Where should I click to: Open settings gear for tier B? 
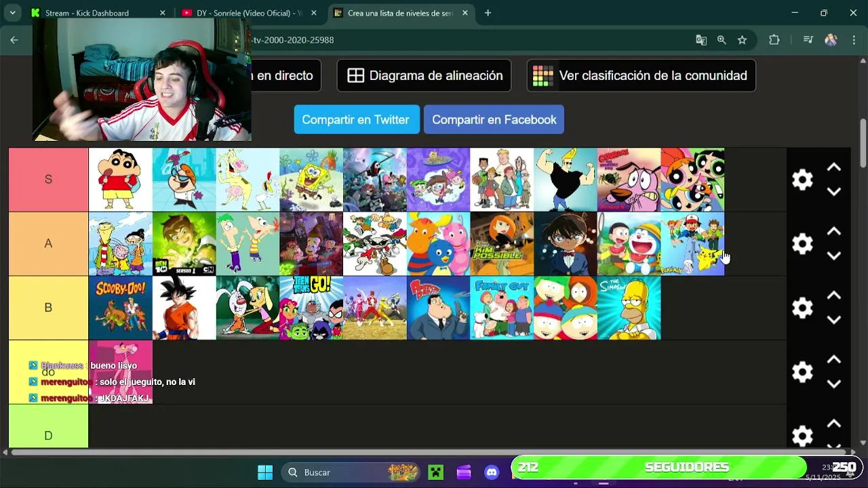(802, 308)
